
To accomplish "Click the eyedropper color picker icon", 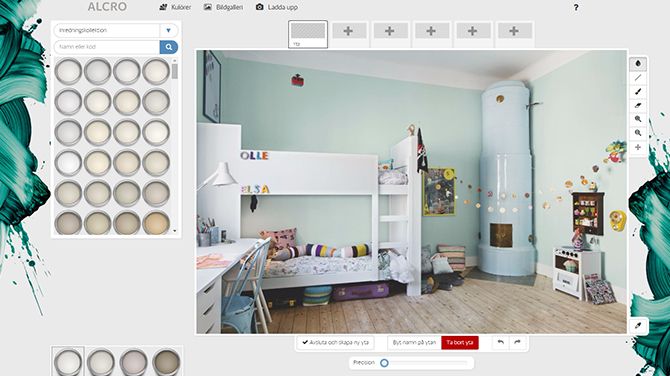I will 638,326.
